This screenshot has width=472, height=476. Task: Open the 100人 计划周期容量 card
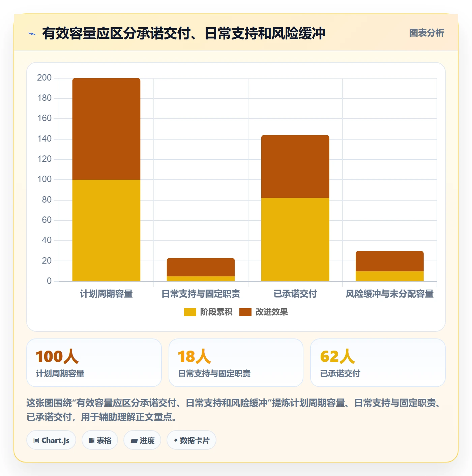94,363
